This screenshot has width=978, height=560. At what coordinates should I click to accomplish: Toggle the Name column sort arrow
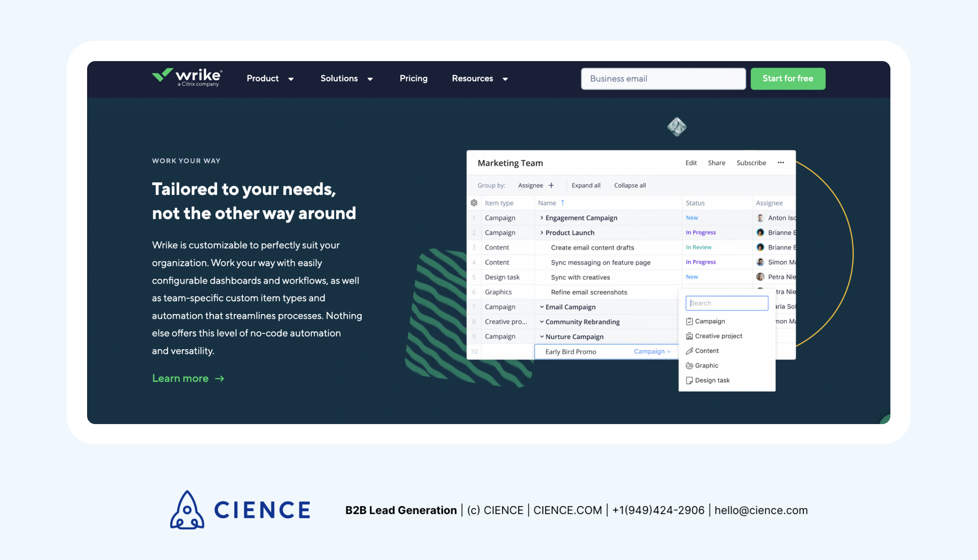563,203
